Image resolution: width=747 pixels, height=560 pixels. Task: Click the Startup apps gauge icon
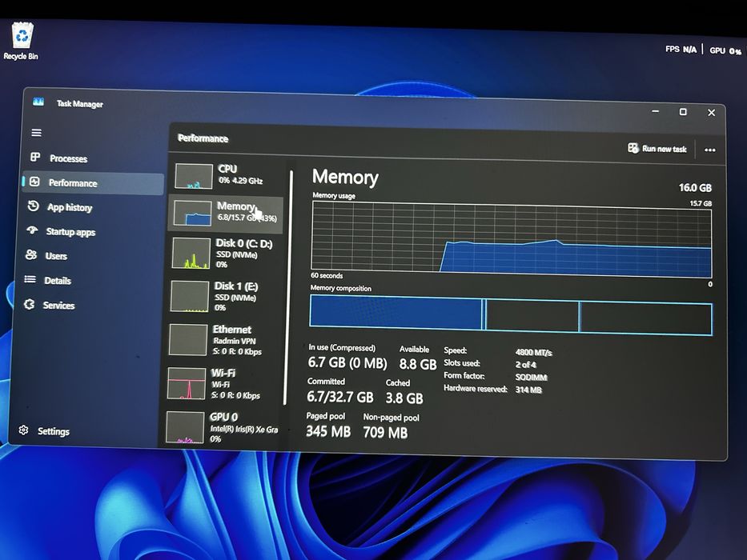pyautogui.click(x=32, y=230)
